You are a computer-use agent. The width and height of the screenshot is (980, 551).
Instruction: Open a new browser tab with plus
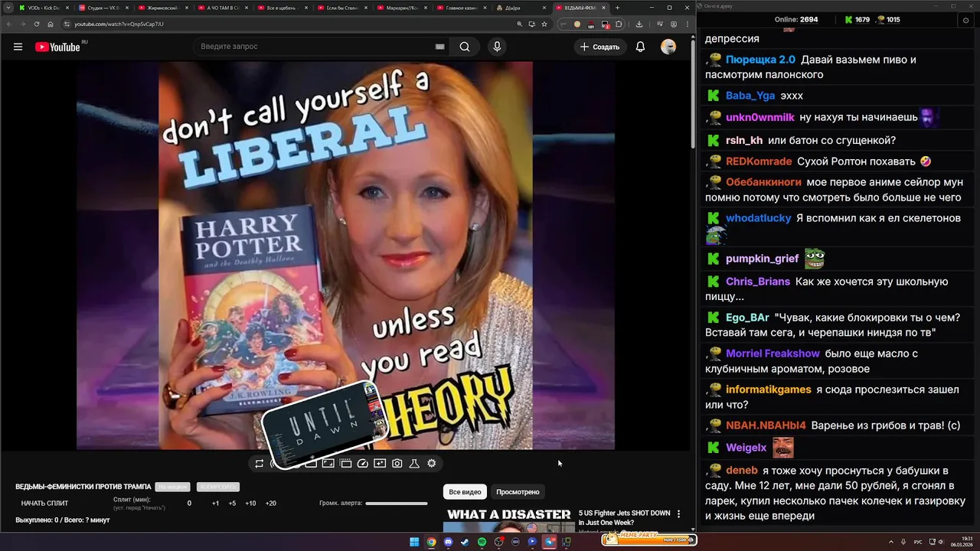pyautogui.click(x=617, y=8)
